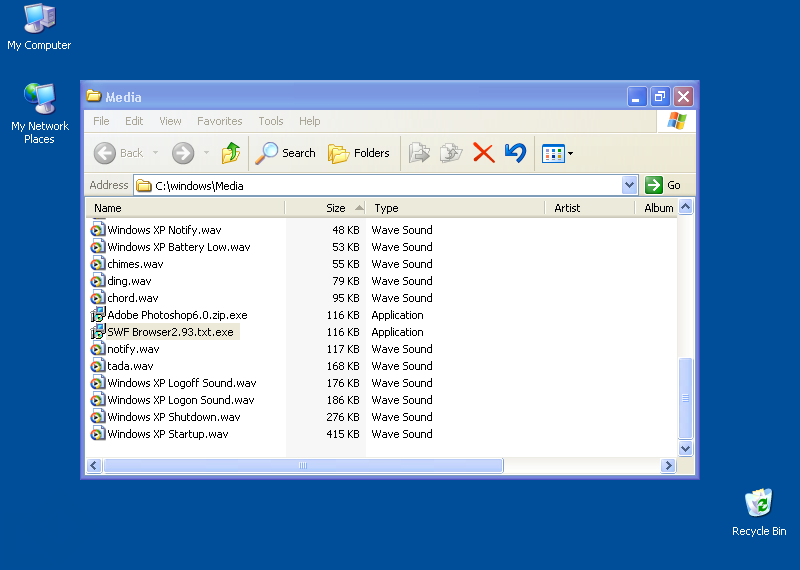Click the 48 KB size cell
This screenshot has height=570, width=800.
click(346, 230)
